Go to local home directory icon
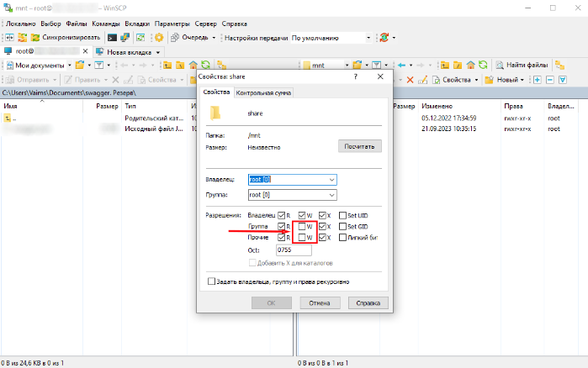Viewport: 588px width, 368px height. click(x=193, y=66)
